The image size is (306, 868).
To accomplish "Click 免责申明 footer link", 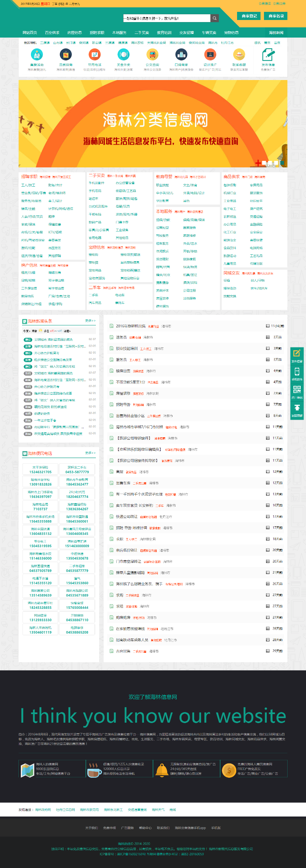I will coord(109,828).
